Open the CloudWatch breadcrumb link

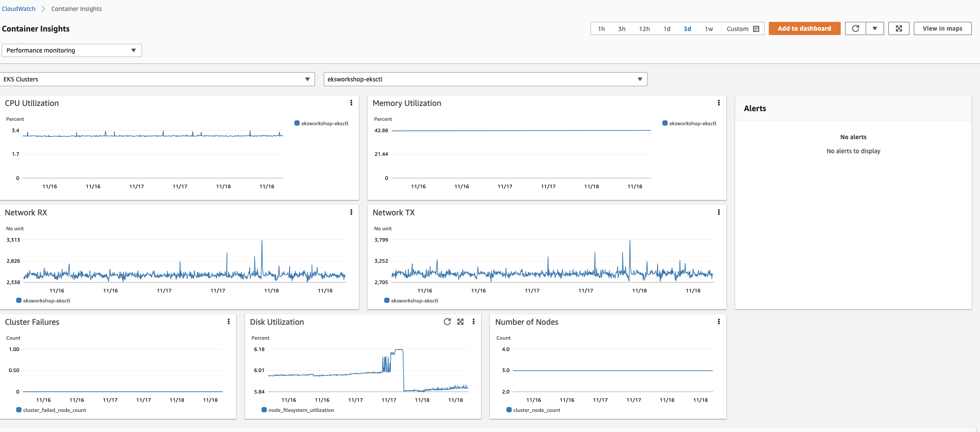pos(18,8)
